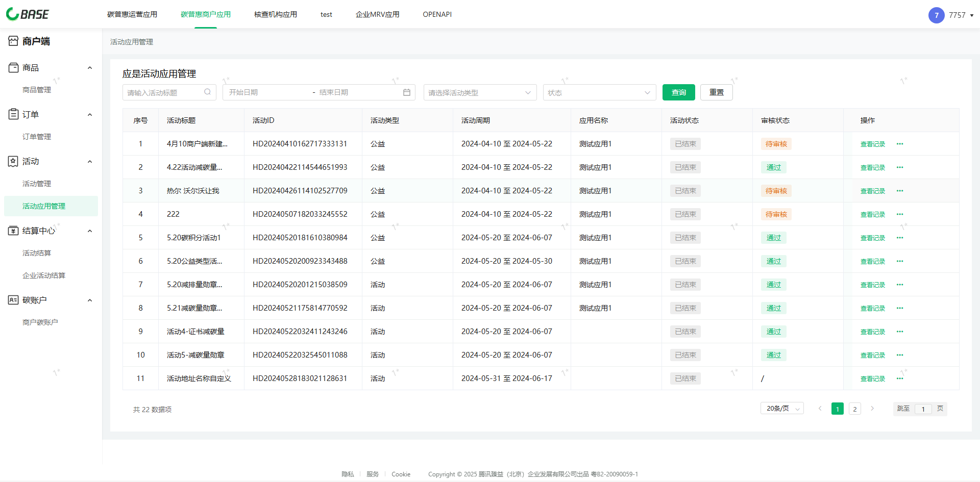
Task: Click the CBASE logo in the header
Action: [x=28, y=14]
